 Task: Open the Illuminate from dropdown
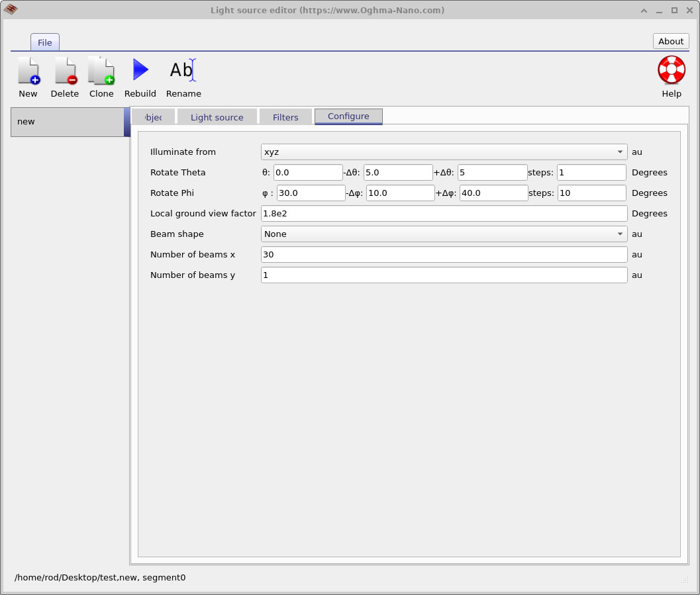tap(443, 152)
